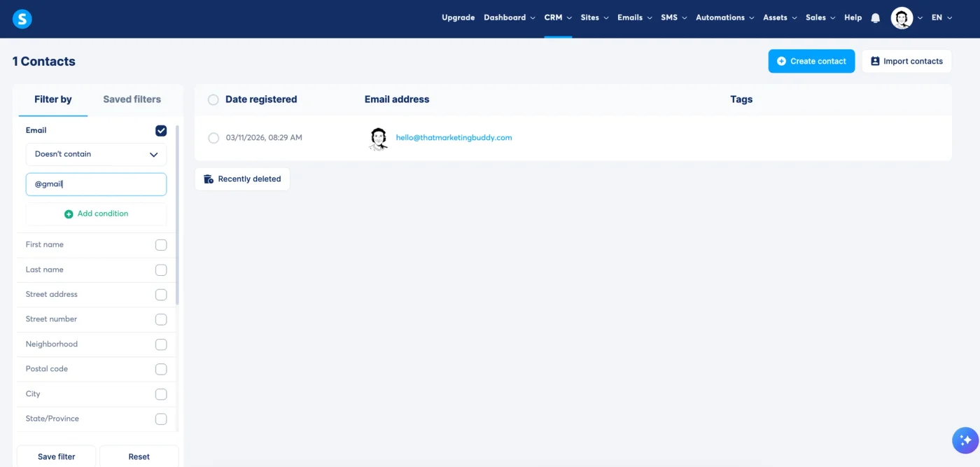Screen dimensions: 980x467
Task: Open hello@thatmarketingbuddy.com contact link
Action: pyautogui.click(x=454, y=138)
